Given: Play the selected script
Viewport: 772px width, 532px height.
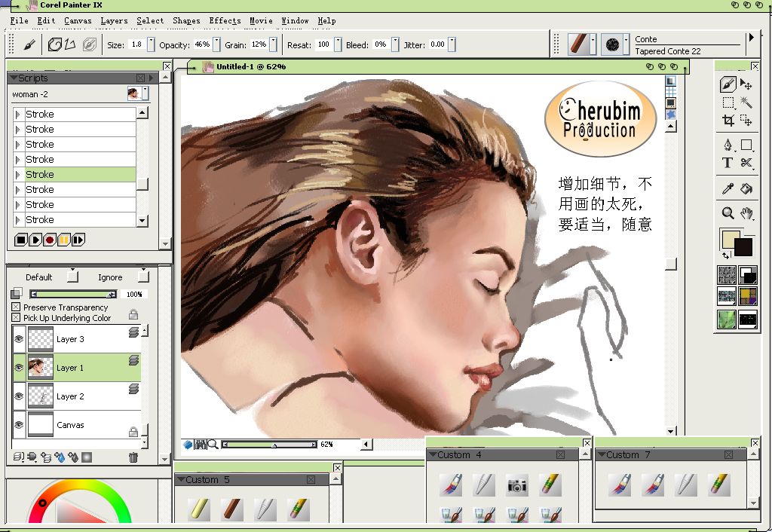Looking at the screenshot, I should 35,240.
